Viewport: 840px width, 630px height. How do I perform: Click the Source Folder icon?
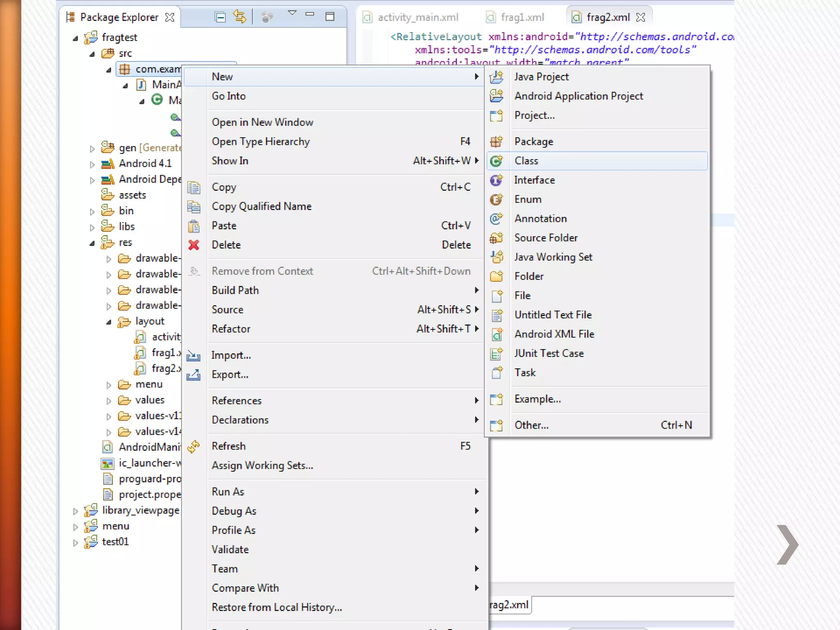496,238
